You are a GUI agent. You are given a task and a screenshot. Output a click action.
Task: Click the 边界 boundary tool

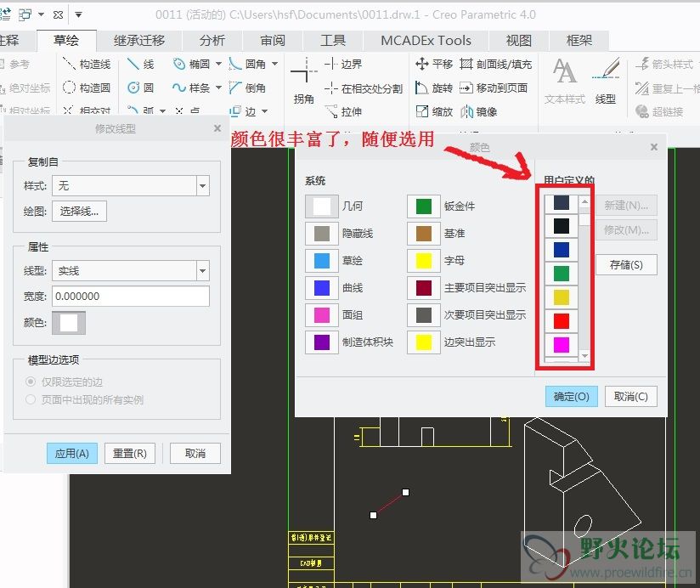pos(343,65)
